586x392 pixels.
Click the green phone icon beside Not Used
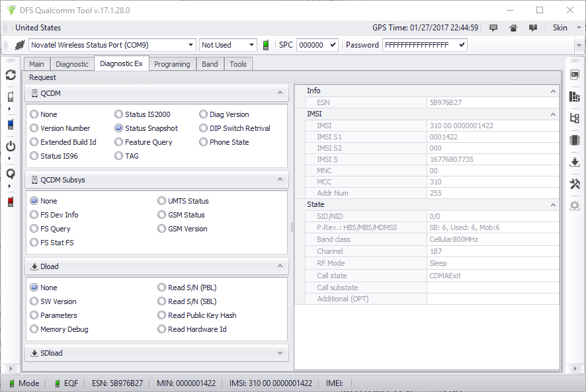tap(266, 45)
